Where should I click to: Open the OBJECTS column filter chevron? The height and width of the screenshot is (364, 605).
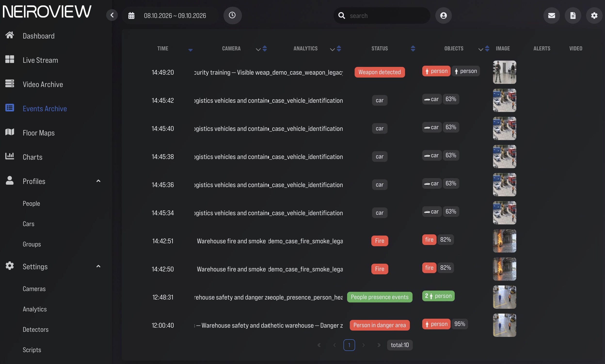pos(481,50)
